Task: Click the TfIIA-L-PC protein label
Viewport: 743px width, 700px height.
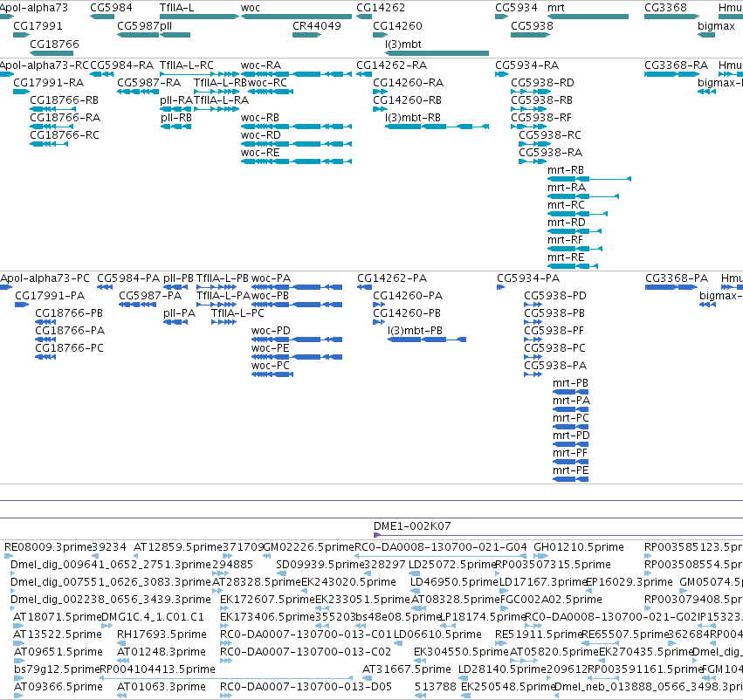Action: pyautogui.click(x=237, y=313)
